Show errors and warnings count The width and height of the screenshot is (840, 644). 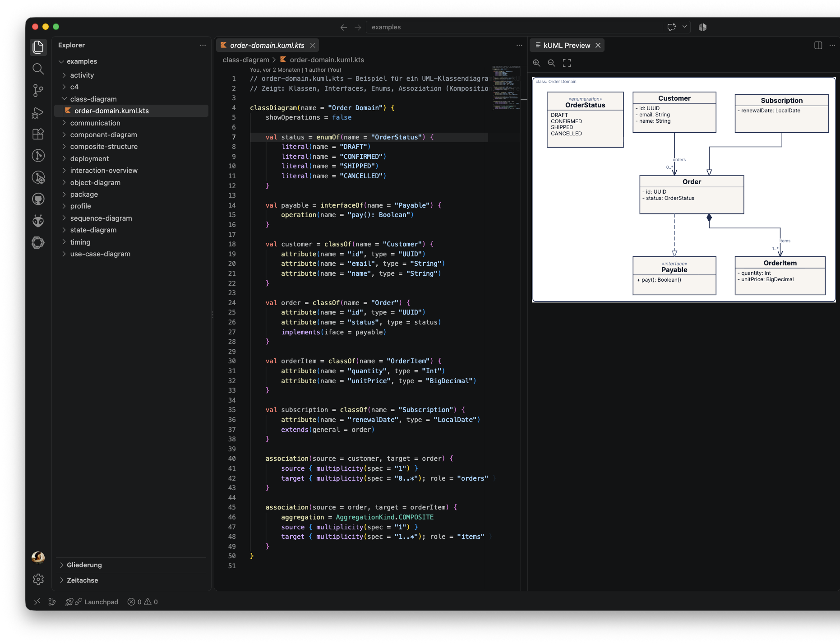click(x=143, y=602)
